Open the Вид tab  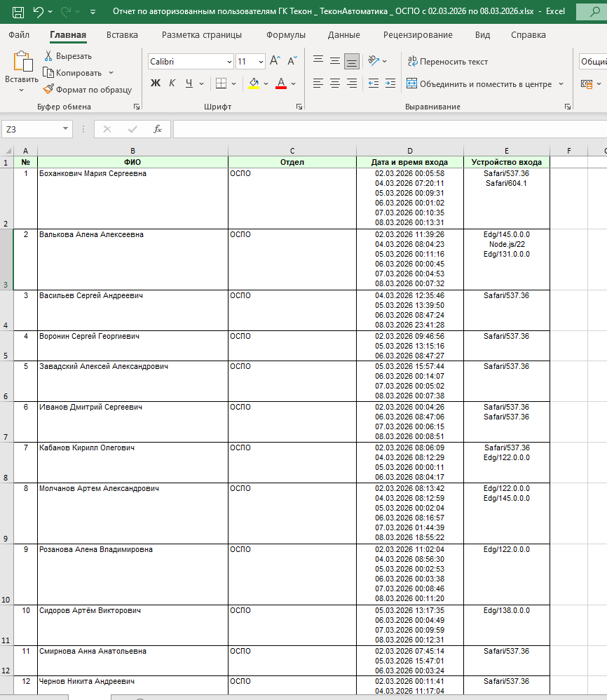coord(482,35)
